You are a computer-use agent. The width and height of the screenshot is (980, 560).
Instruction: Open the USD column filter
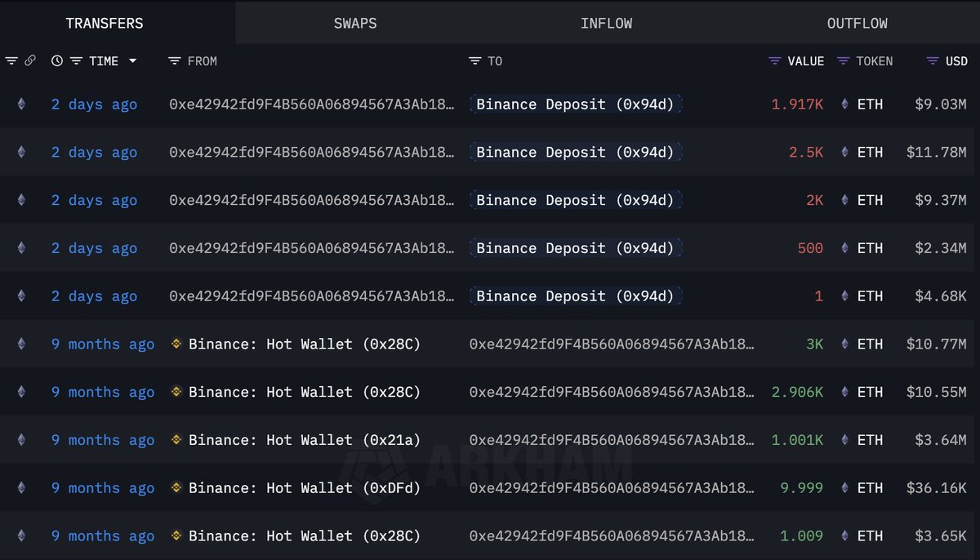tap(933, 61)
